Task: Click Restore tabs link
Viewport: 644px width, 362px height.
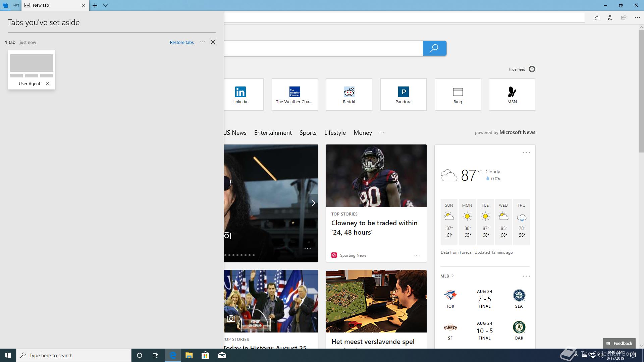Action: [x=182, y=42]
